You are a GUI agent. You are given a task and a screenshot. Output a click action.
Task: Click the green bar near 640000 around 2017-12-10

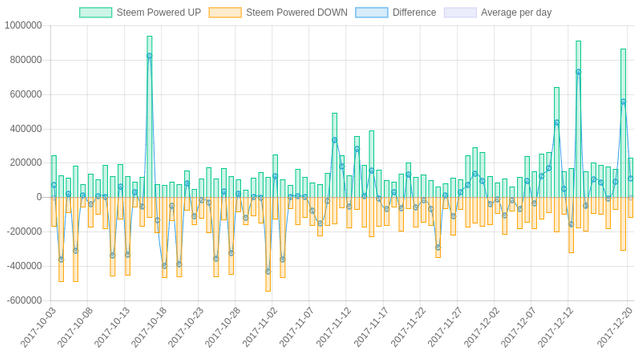[x=557, y=143]
